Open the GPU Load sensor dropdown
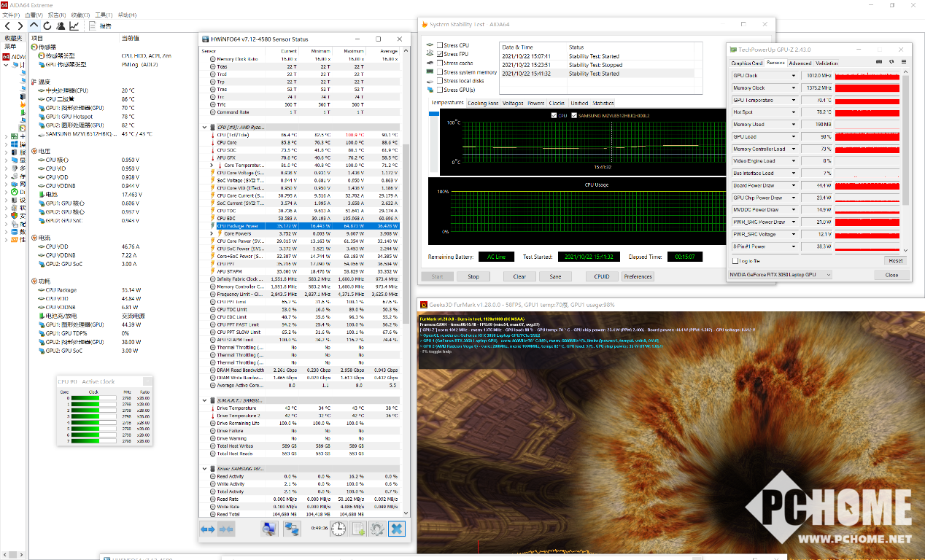The height and width of the screenshot is (560, 925). tap(794, 137)
